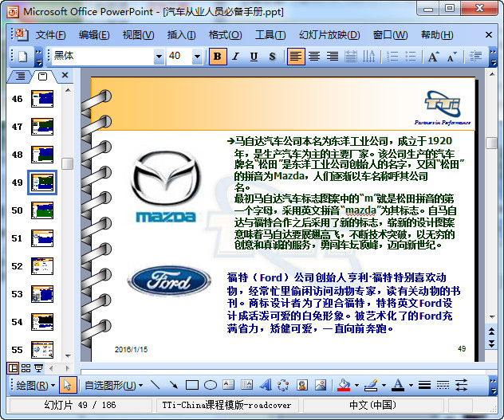Close the slides pane

pyautogui.click(x=65, y=75)
